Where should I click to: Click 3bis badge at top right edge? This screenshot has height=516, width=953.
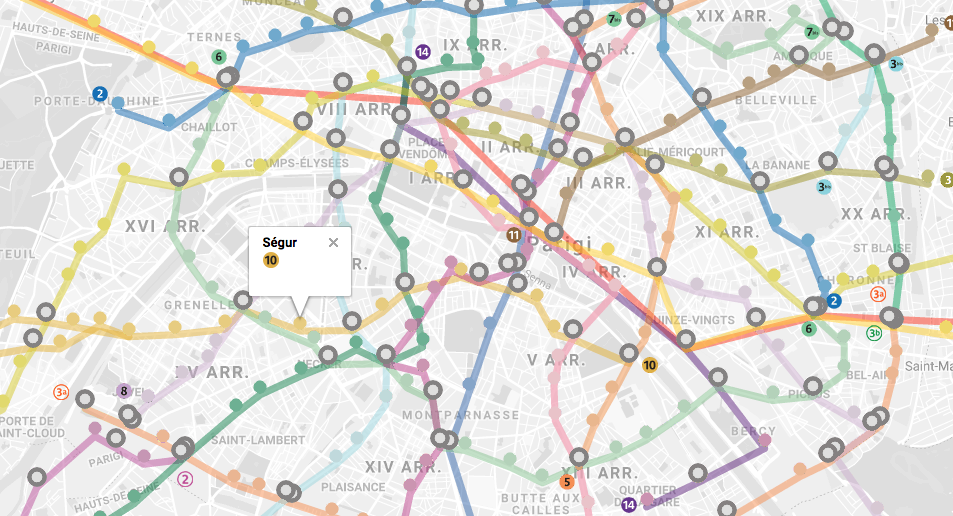[x=896, y=64]
